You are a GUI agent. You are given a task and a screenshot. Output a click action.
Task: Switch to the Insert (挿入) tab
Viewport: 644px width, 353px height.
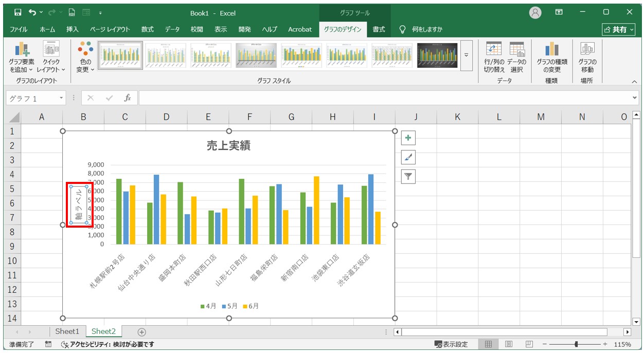(73, 29)
